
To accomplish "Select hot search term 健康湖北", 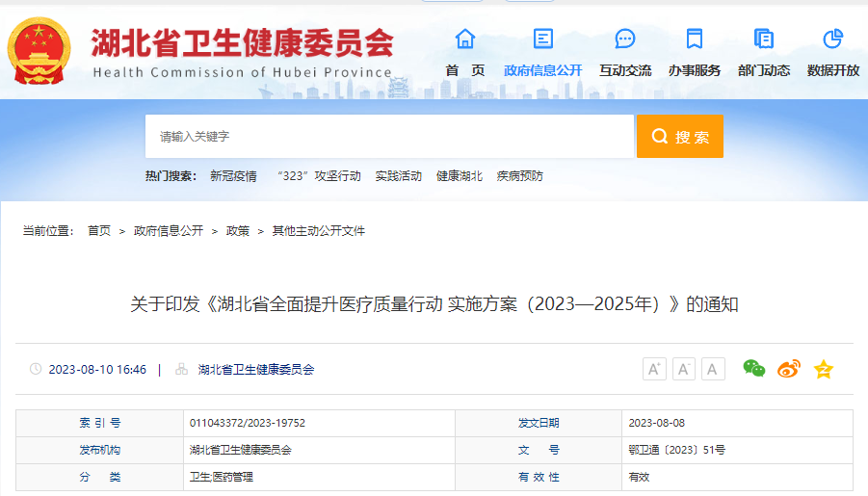I will pos(460,176).
